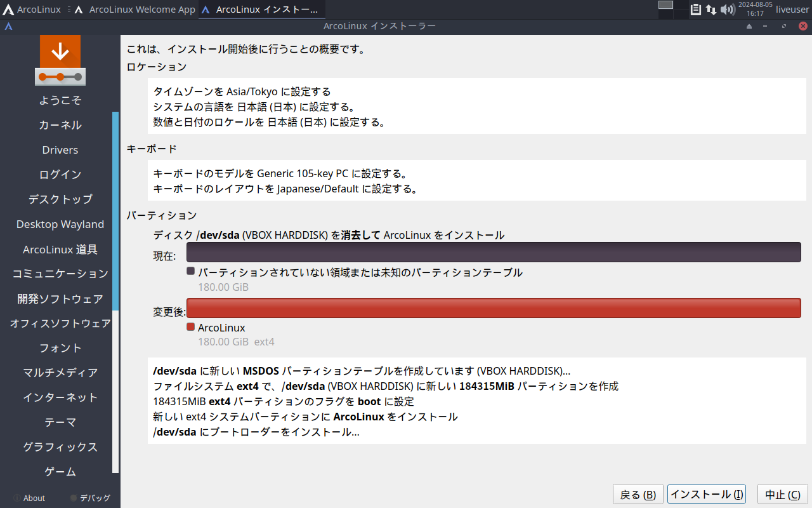Image resolution: width=812 pixels, height=508 pixels.
Task: Click the bootloader install line
Action: pos(256,432)
